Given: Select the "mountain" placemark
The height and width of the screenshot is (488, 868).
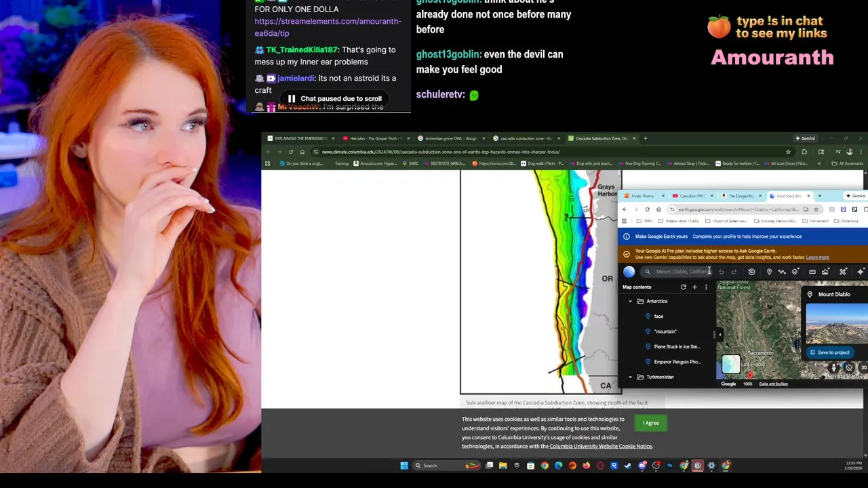Looking at the screenshot, I should [x=665, y=331].
